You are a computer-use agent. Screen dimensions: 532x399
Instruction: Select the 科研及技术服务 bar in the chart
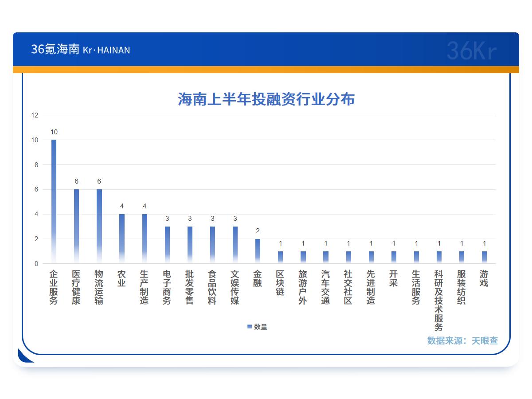(439, 258)
